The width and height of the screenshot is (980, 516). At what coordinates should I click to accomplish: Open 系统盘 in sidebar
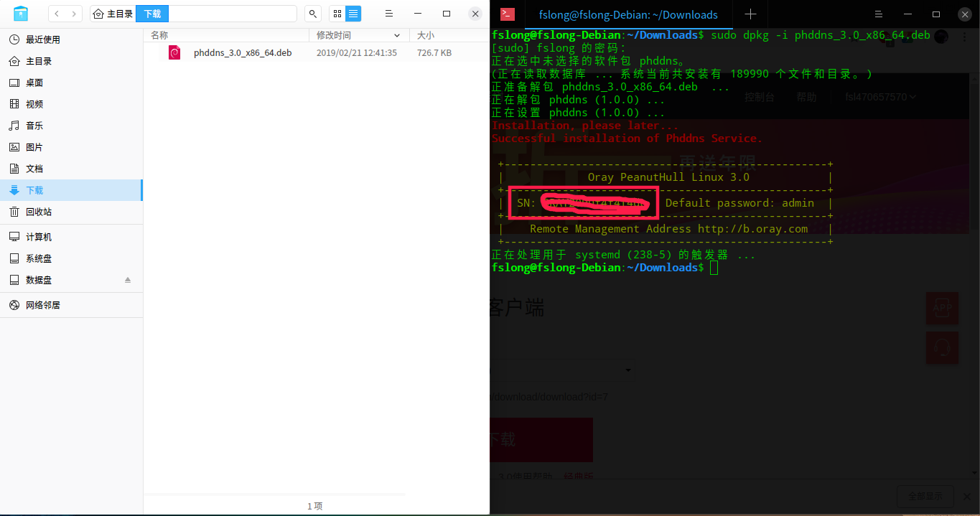[x=71, y=258]
